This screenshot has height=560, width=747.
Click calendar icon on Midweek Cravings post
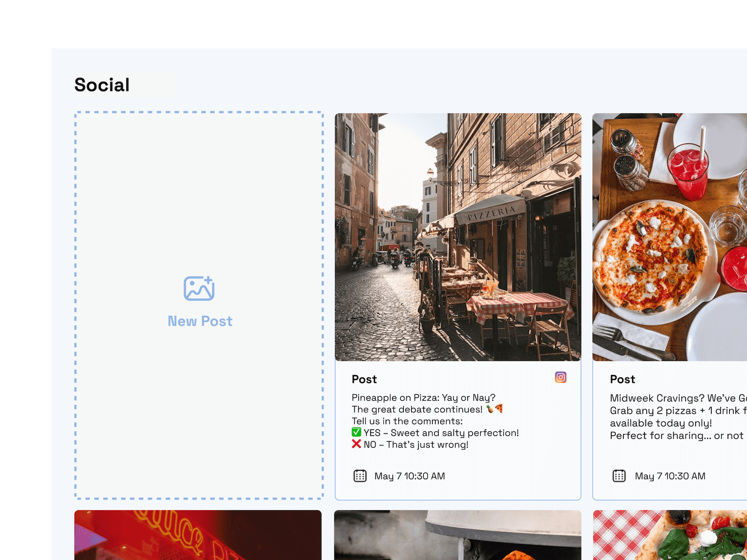click(619, 476)
